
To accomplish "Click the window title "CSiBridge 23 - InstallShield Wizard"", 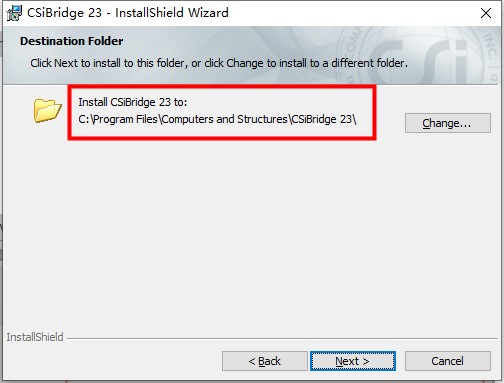I will click(x=128, y=13).
